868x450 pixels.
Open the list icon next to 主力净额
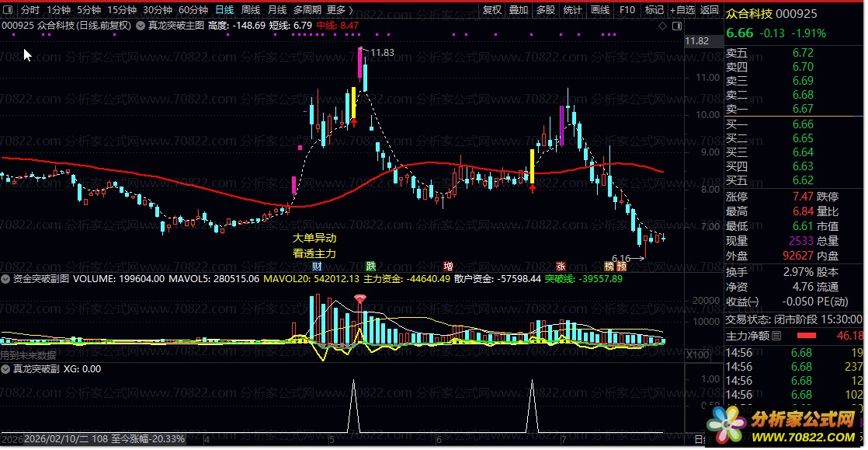tap(776, 335)
